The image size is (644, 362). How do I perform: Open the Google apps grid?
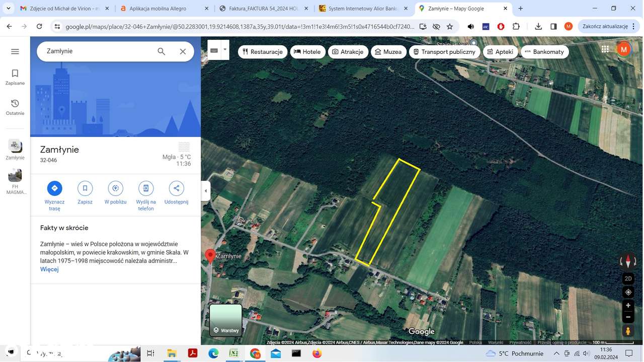[x=605, y=49]
